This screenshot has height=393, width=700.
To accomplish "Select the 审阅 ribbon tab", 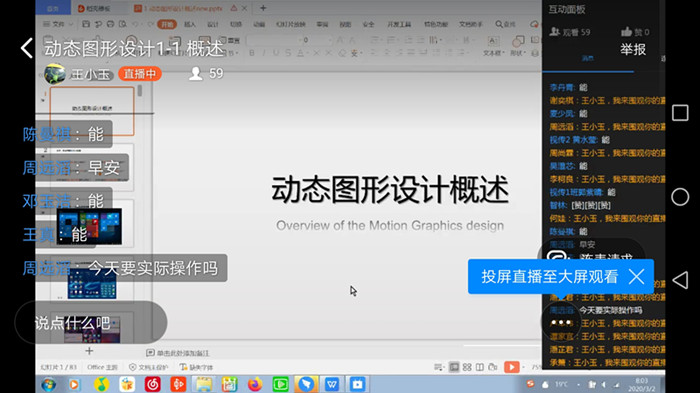I will [322, 24].
